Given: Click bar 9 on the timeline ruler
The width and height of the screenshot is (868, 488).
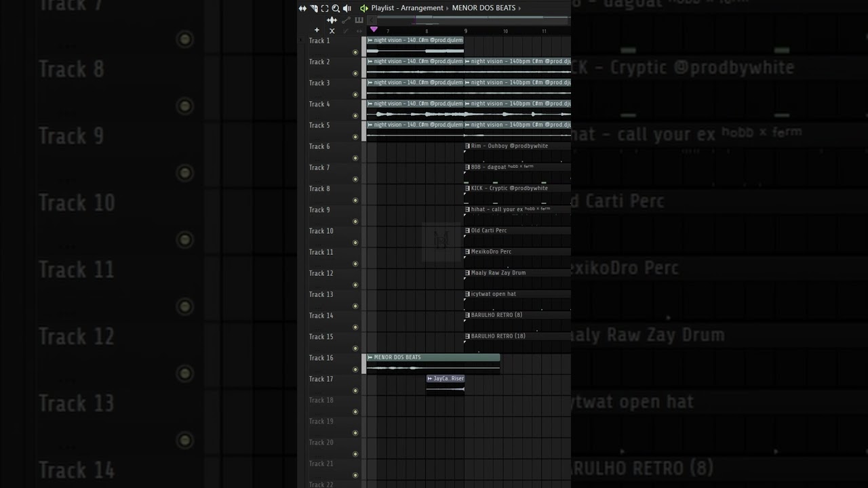Looking at the screenshot, I should pos(466,31).
